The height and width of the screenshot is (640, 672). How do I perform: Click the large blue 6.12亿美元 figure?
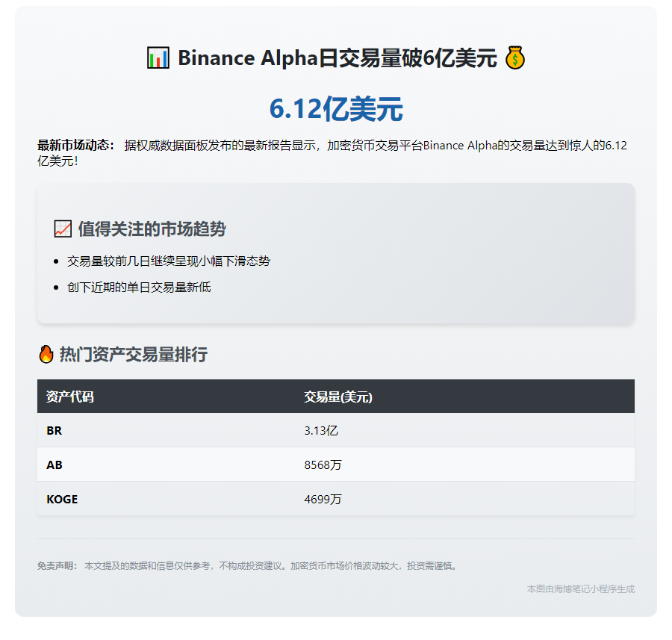click(336, 109)
